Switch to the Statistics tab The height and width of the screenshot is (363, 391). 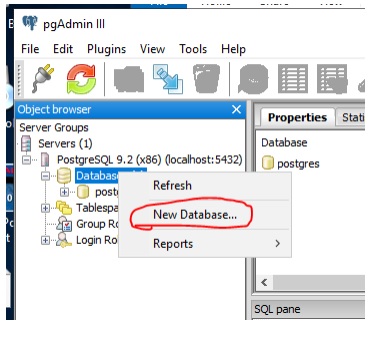[351, 117]
